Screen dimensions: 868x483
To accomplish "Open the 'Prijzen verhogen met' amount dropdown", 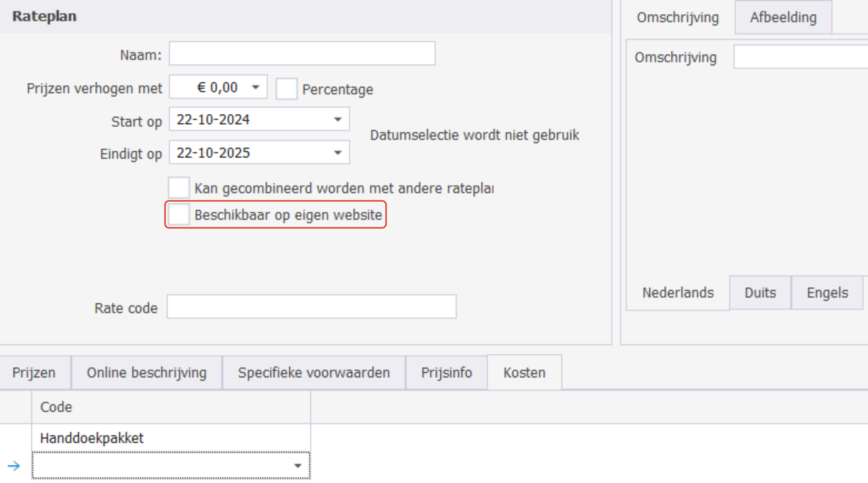I will [256, 87].
